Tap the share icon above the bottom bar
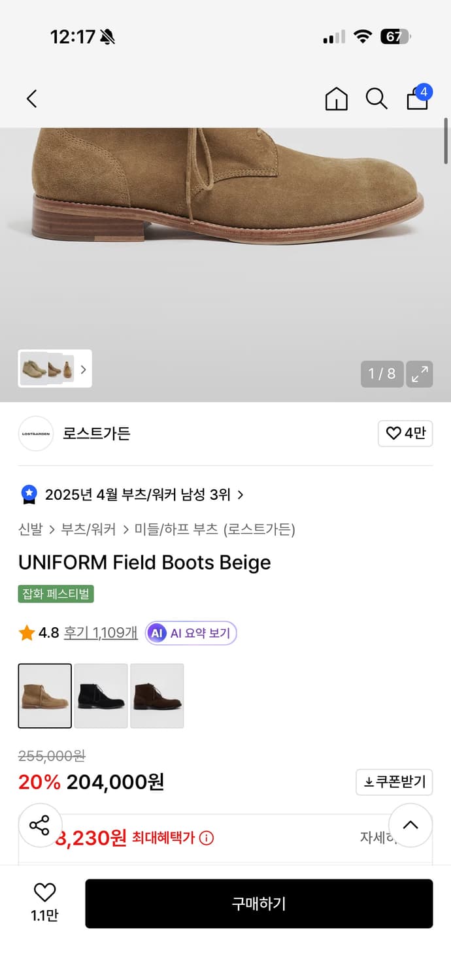Viewport: 451px width, 980px height. [40, 825]
